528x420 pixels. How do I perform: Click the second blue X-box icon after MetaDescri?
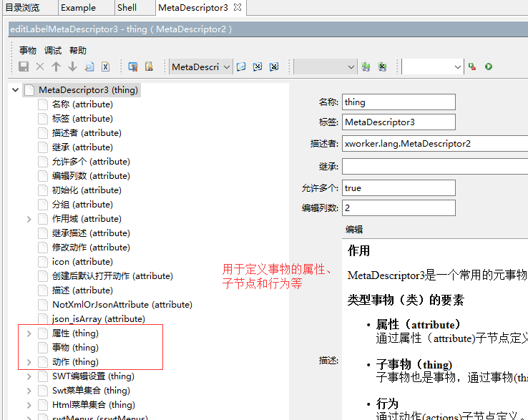pyautogui.click(x=274, y=67)
